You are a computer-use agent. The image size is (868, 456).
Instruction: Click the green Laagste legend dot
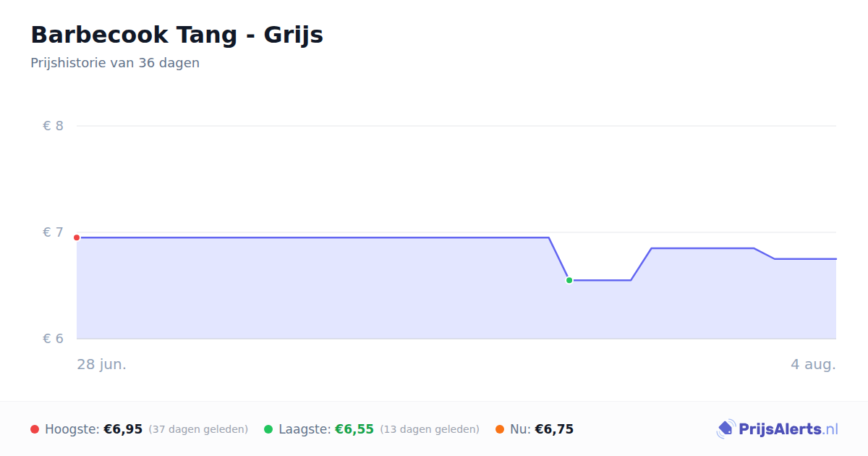click(268, 429)
